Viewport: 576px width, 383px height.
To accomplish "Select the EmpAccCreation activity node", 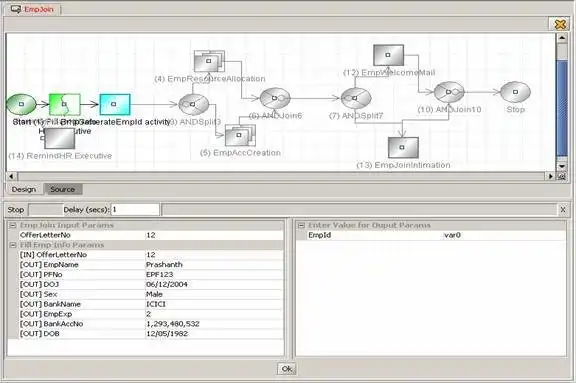I will (240, 135).
